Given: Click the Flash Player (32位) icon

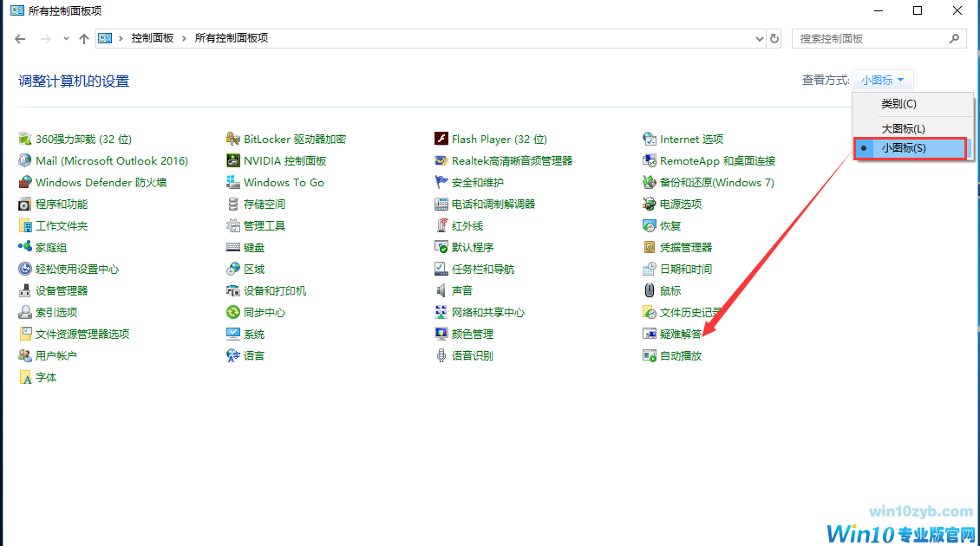Looking at the screenshot, I should 441,139.
